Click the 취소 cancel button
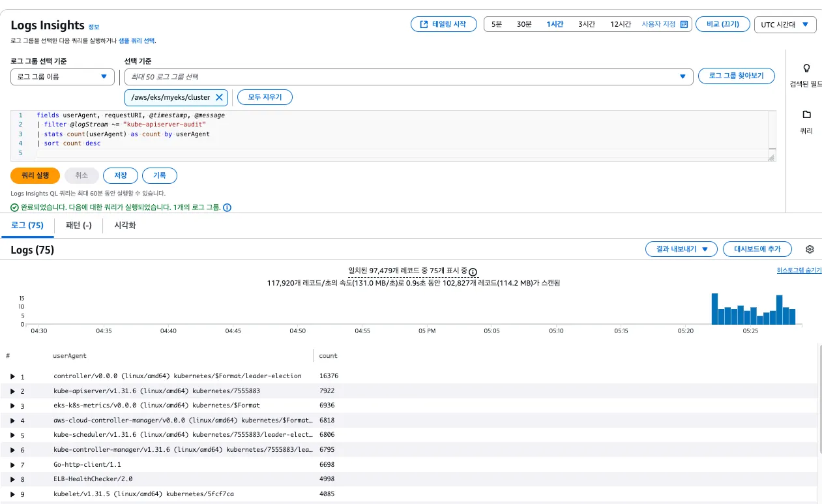 (x=81, y=175)
